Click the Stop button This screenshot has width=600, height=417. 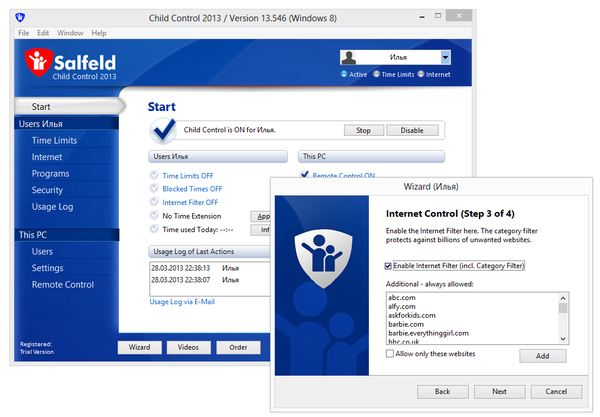364,130
